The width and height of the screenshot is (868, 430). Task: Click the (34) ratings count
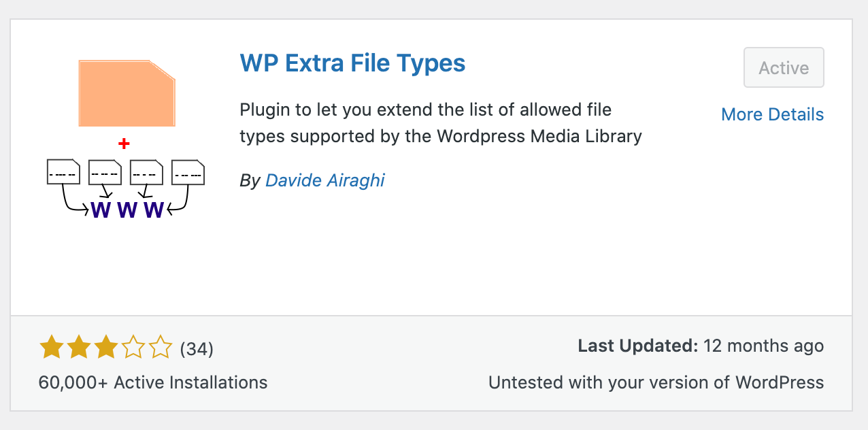tap(197, 349)
